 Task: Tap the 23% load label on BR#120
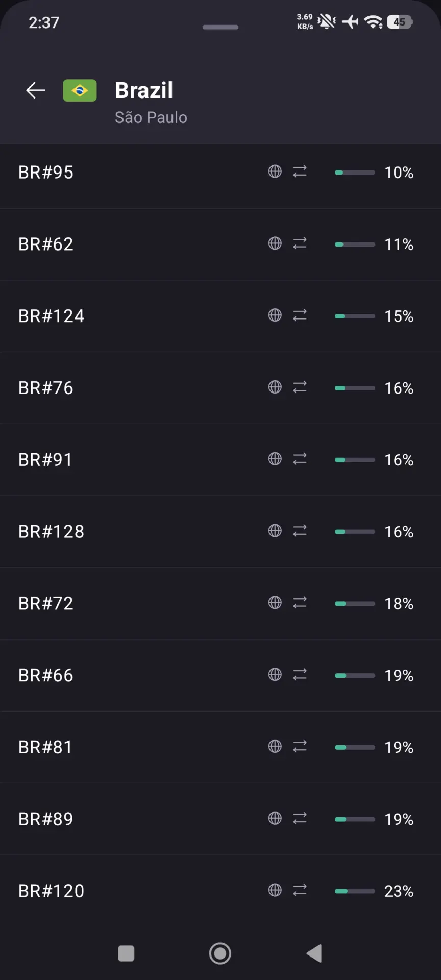pos(399,891)
